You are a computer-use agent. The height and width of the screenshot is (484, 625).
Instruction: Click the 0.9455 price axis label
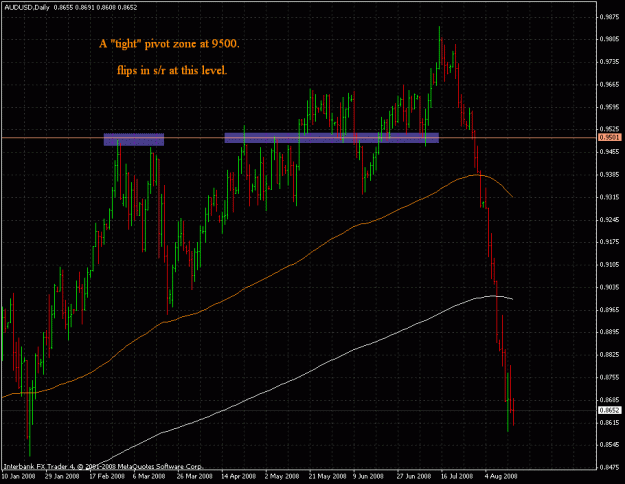[x=610, y=152]
